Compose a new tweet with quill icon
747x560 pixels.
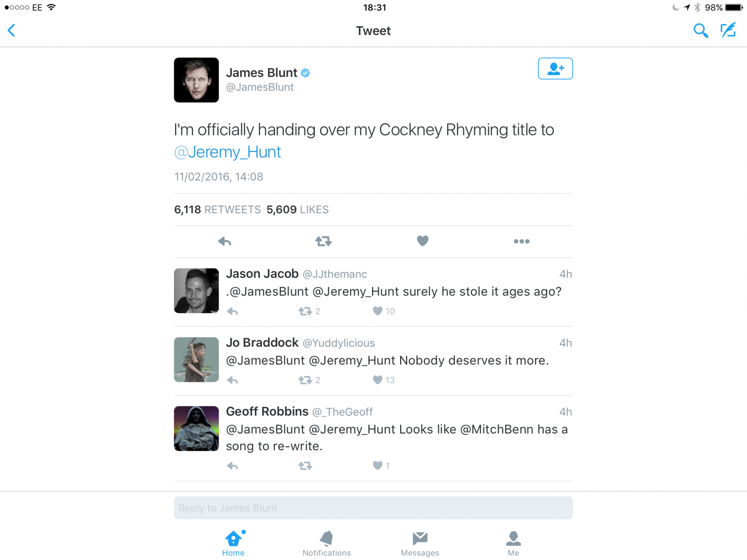pyautogui.click(x=728, y=30)
